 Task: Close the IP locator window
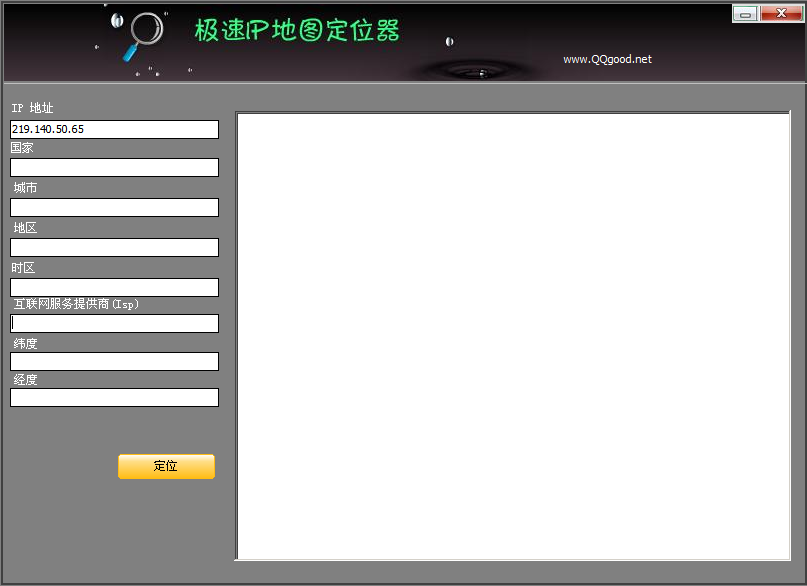[x=775, y=14]
